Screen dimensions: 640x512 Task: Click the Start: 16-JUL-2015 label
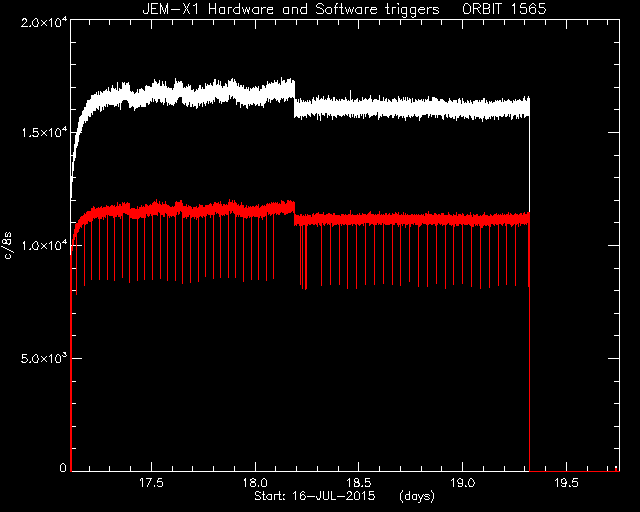(x=315, y=496)
